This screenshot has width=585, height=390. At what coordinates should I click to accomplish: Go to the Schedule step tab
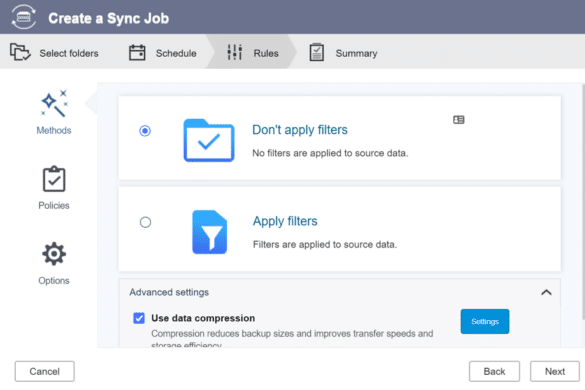pos(163,52)
